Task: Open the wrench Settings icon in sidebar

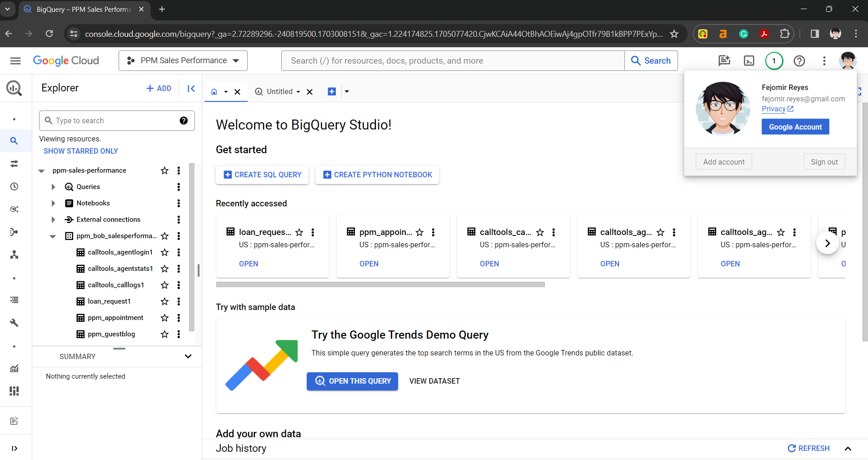Action: click(x=14, y=323)
